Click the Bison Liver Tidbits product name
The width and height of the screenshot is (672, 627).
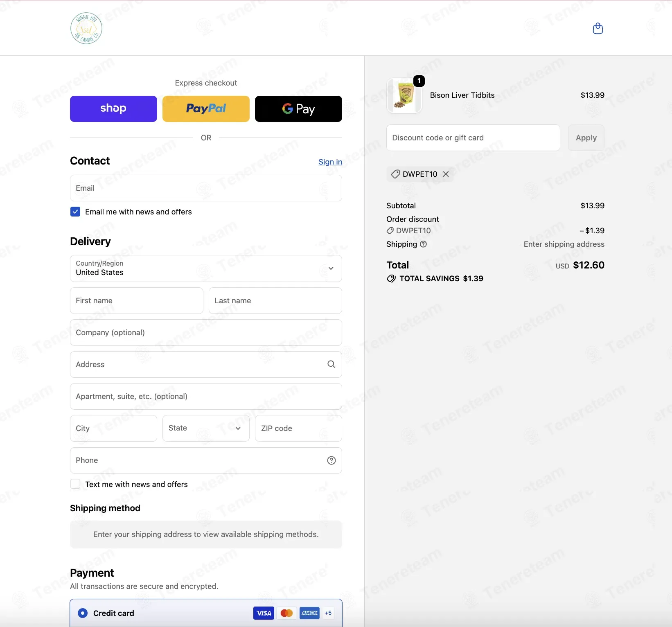pos(462,95)
